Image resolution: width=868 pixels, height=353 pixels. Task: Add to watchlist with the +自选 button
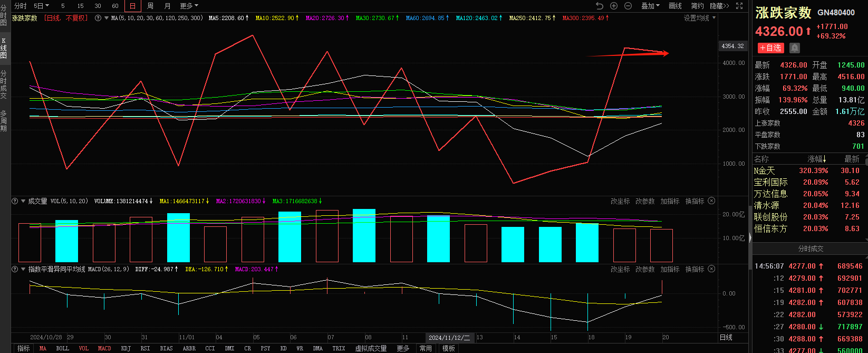pos(770,48)
